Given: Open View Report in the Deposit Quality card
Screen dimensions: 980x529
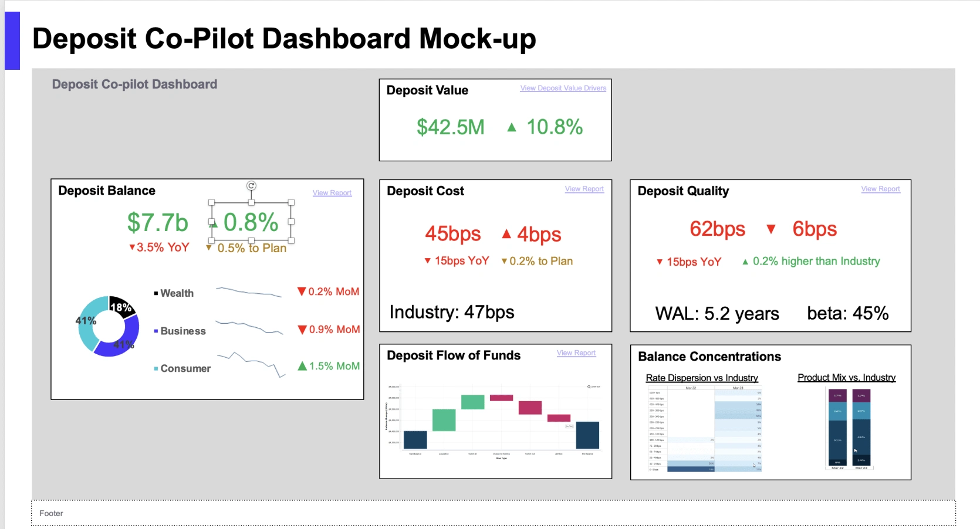Looking at the screenshot, I should click(880, 189).
